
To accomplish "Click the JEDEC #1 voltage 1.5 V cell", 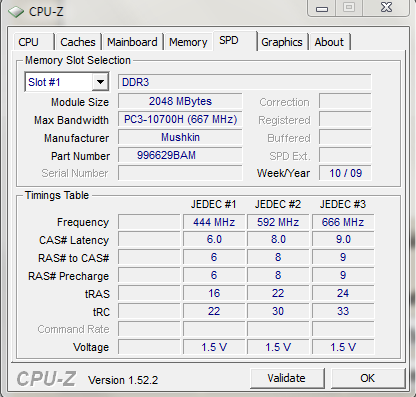I will (214, 347).
